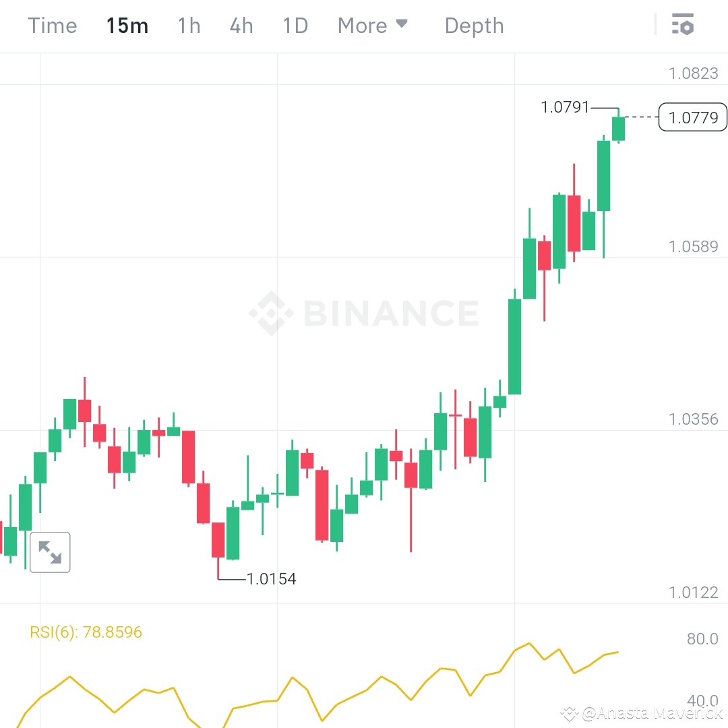Switch to the 1h timeframe tab
Viewport: 728px width, 728px height.
189,25
